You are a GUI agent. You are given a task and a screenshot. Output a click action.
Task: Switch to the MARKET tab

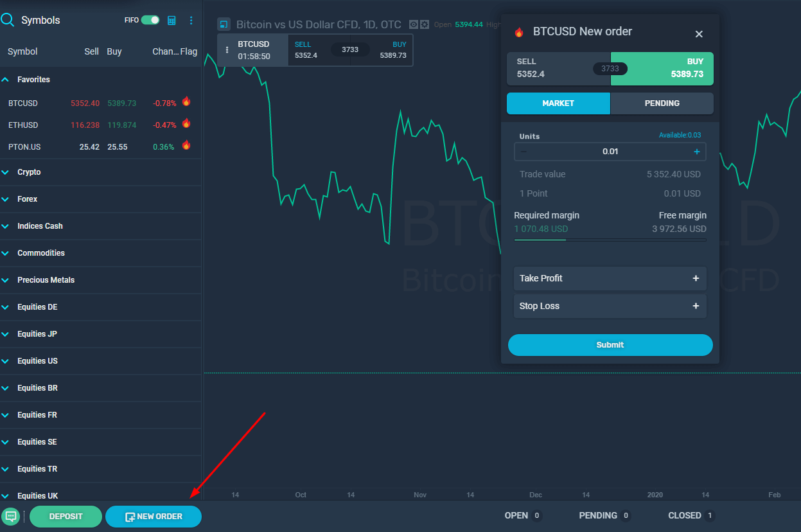coord(558,103)
